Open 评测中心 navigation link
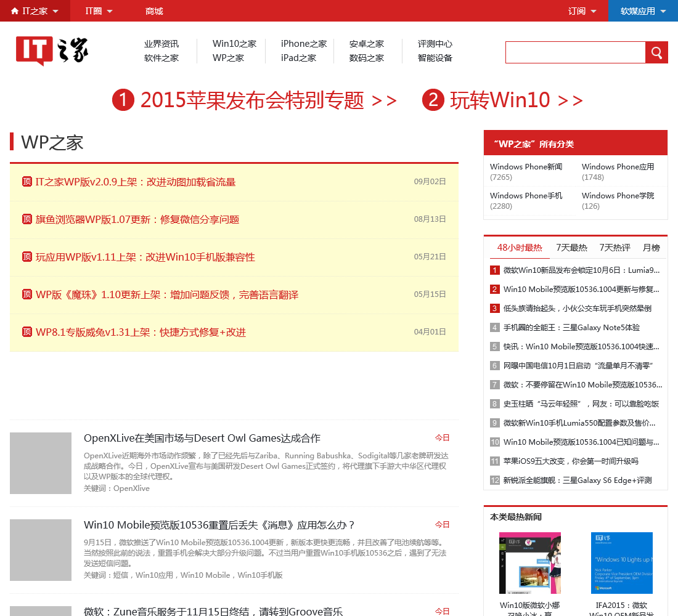 tap(435, 44)
